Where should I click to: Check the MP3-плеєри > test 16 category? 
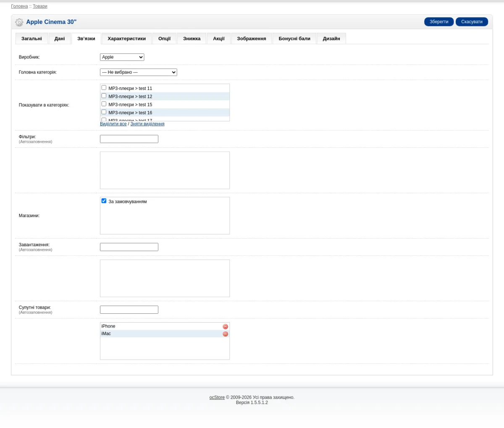coord(104,112)
